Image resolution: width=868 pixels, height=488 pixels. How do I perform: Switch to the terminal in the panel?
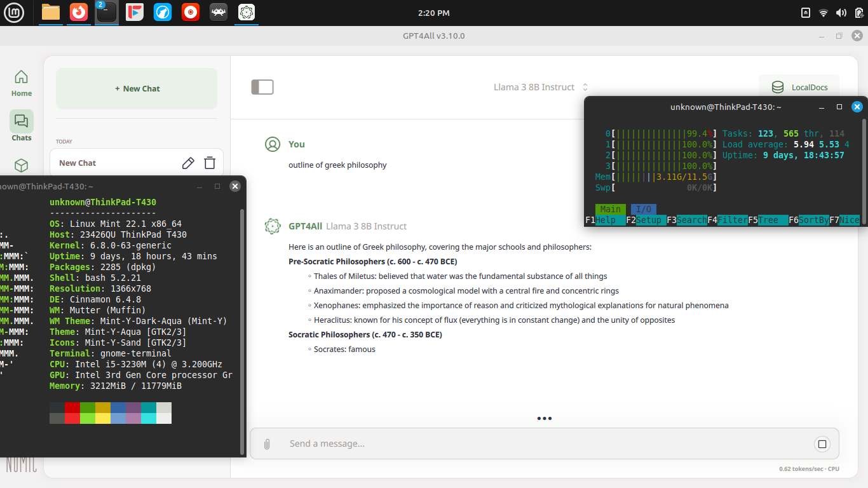pos(107,12)
